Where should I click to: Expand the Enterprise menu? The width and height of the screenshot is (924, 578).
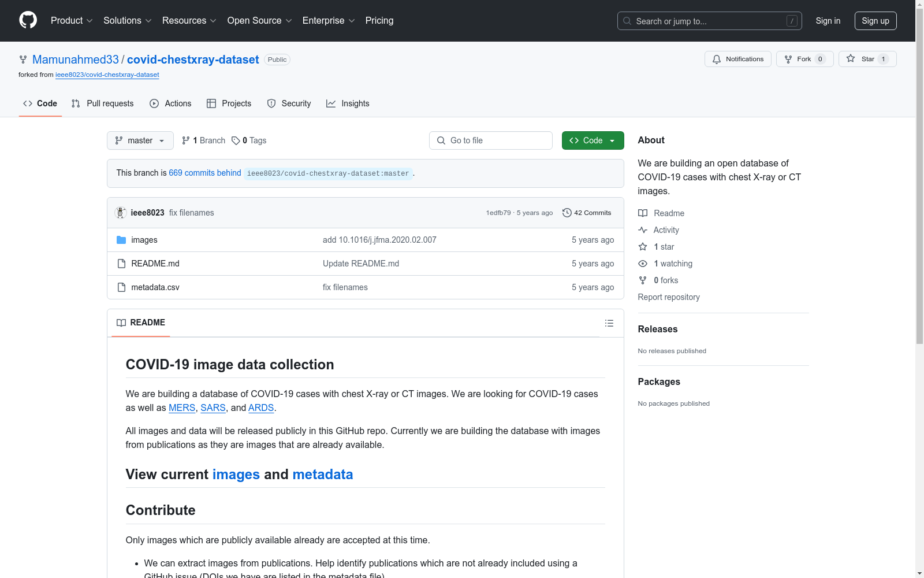point(329,21)
